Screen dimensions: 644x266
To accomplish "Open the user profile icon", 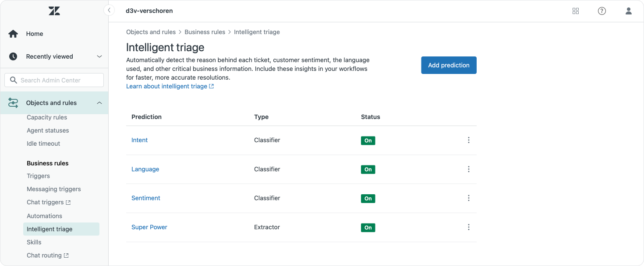I will pos(629,11).
